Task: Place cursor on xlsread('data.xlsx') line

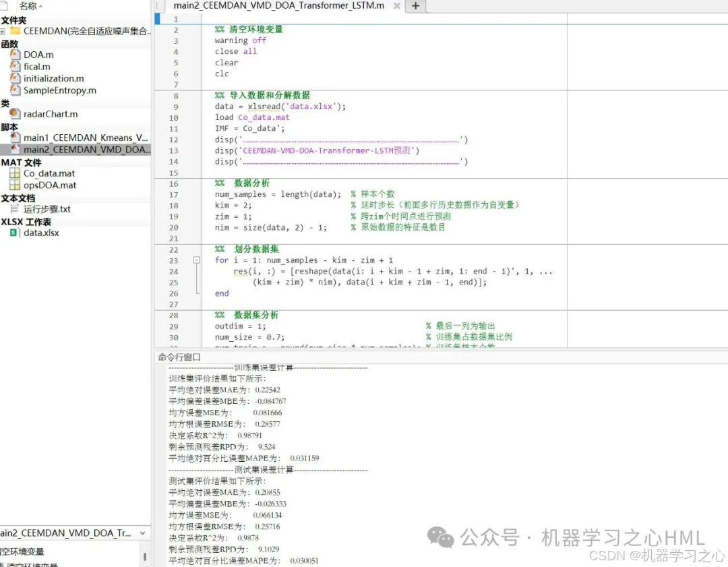Action: pos(280,107)
